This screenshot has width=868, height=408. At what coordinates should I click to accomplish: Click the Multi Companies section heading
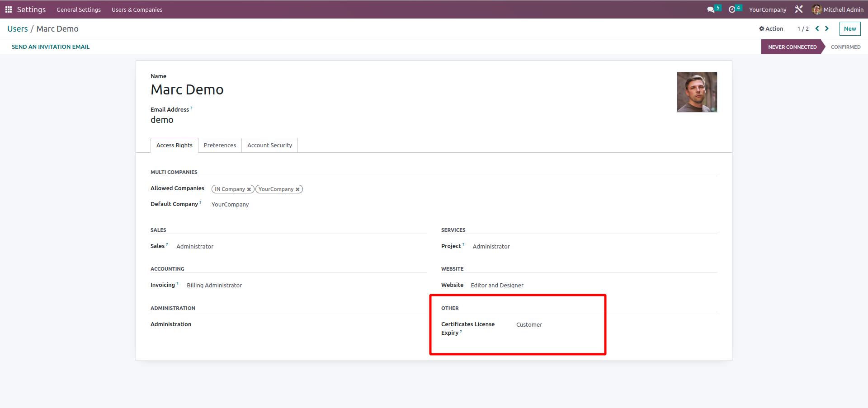point(174,172)
